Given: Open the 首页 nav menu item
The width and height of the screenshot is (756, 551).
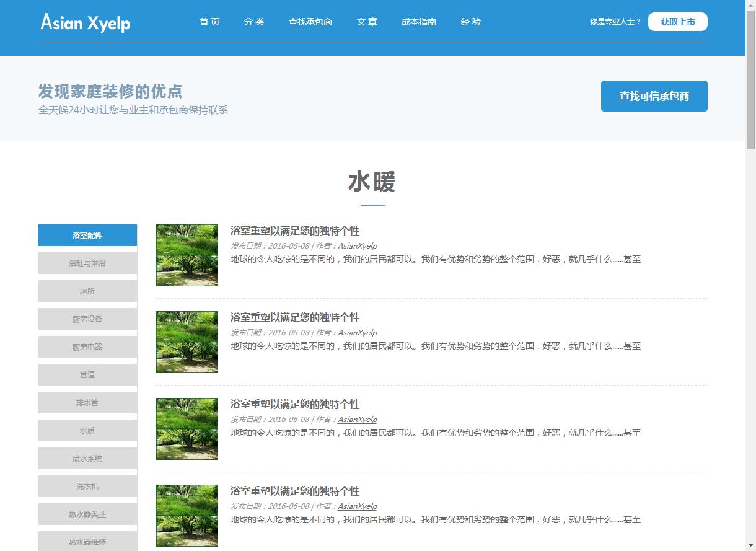Looking at the screenshot, I should click(x=209, y=22).
